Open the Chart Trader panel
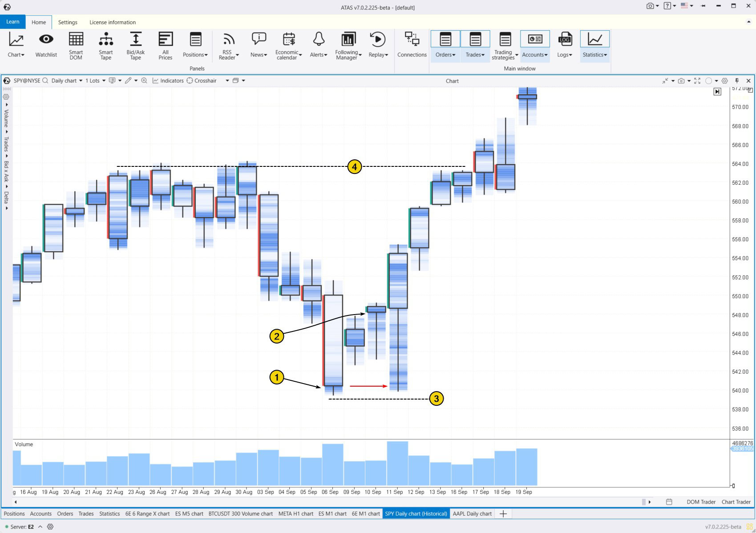 736,502
